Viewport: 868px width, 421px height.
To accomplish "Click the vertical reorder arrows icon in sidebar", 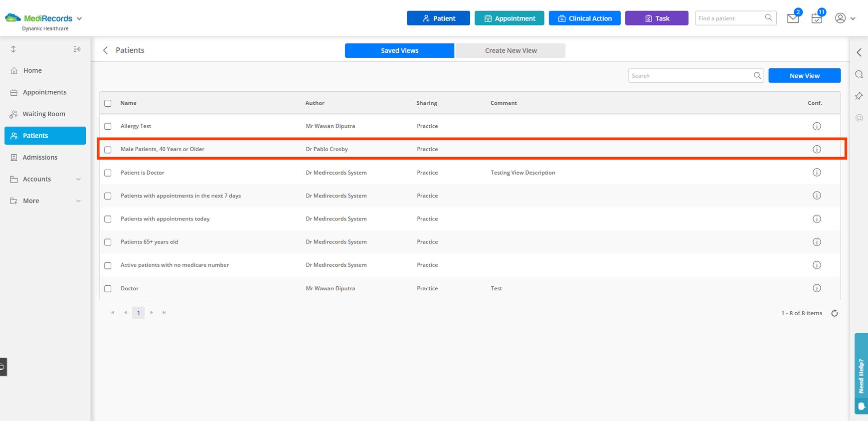I will point(13,49).
